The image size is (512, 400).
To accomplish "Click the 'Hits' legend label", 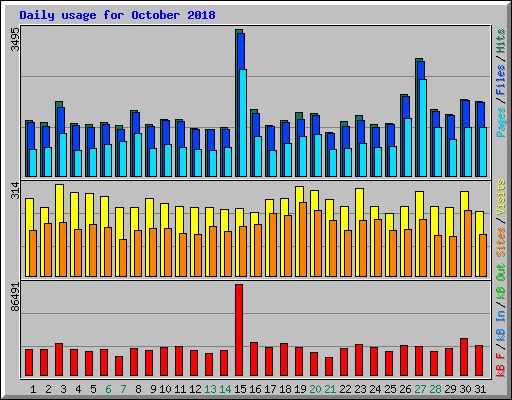I will pyautogui.click(x=500, y=41).
